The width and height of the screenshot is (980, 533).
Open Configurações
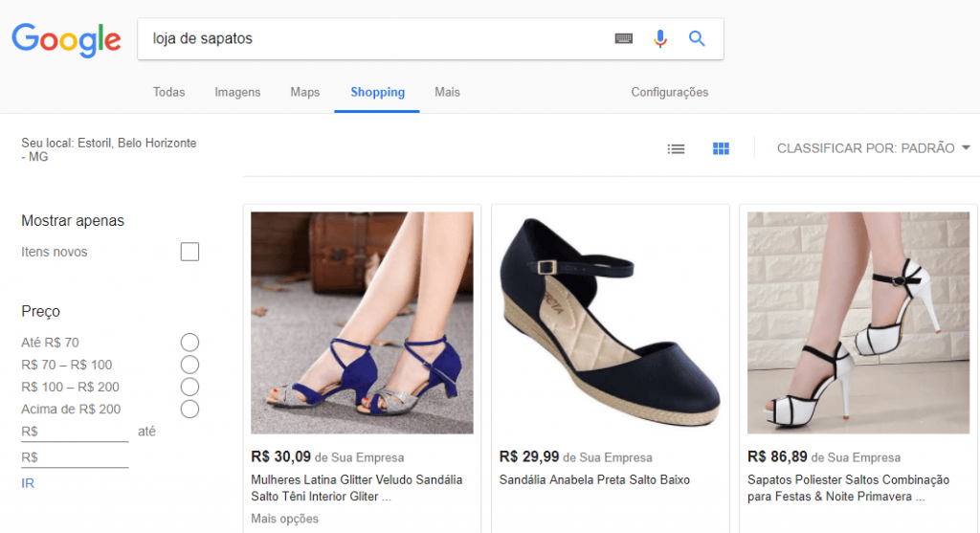(x=669, y=92)
